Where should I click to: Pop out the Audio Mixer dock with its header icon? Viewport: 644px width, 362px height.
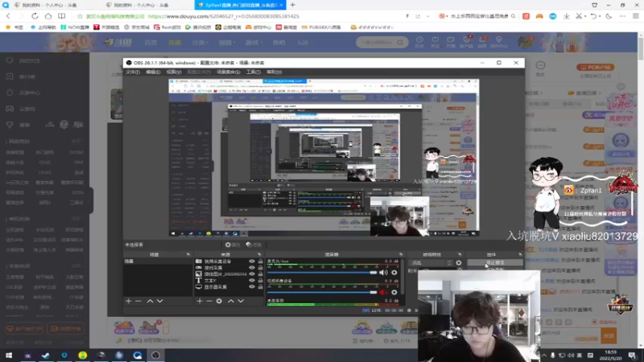click(401, 254)
